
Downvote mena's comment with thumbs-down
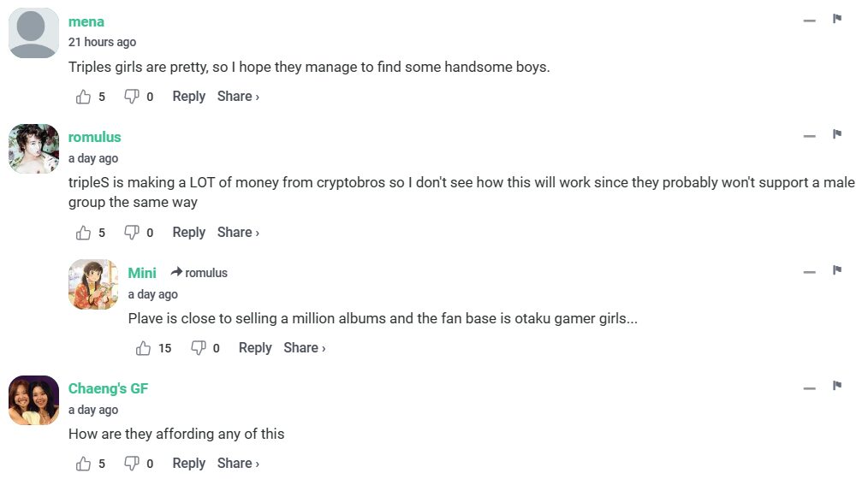[131, 97]
